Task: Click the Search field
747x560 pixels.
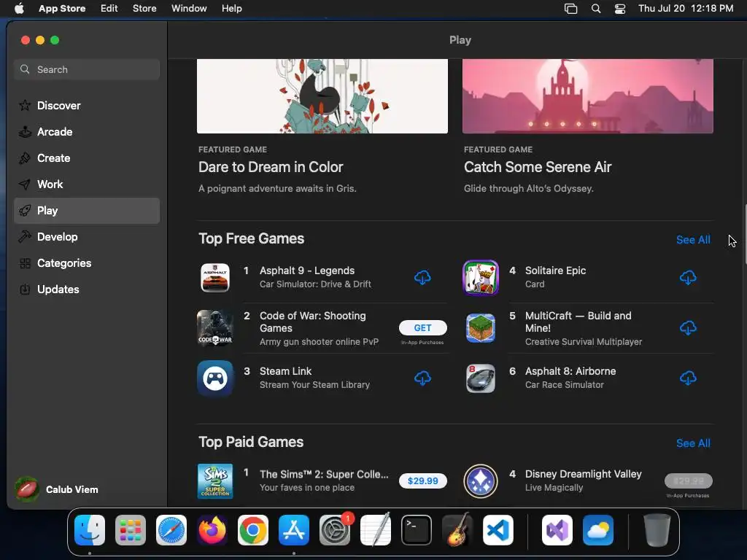Action: (x=87, y=69)
